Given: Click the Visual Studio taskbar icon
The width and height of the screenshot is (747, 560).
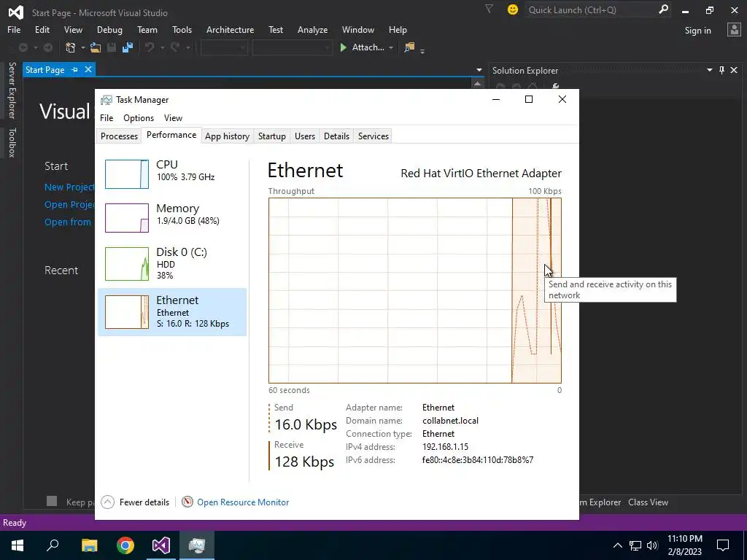Looking at the screenshot, I should click(161, 545).
